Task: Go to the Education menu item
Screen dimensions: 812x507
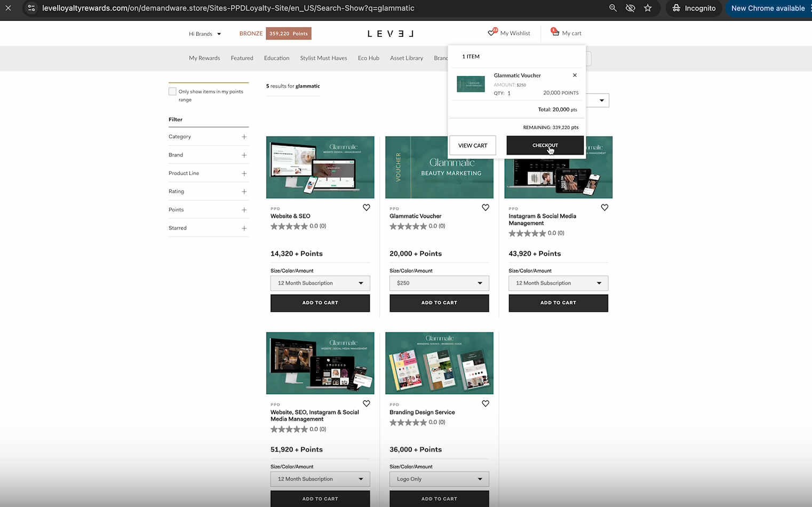Action: point(276,58)
